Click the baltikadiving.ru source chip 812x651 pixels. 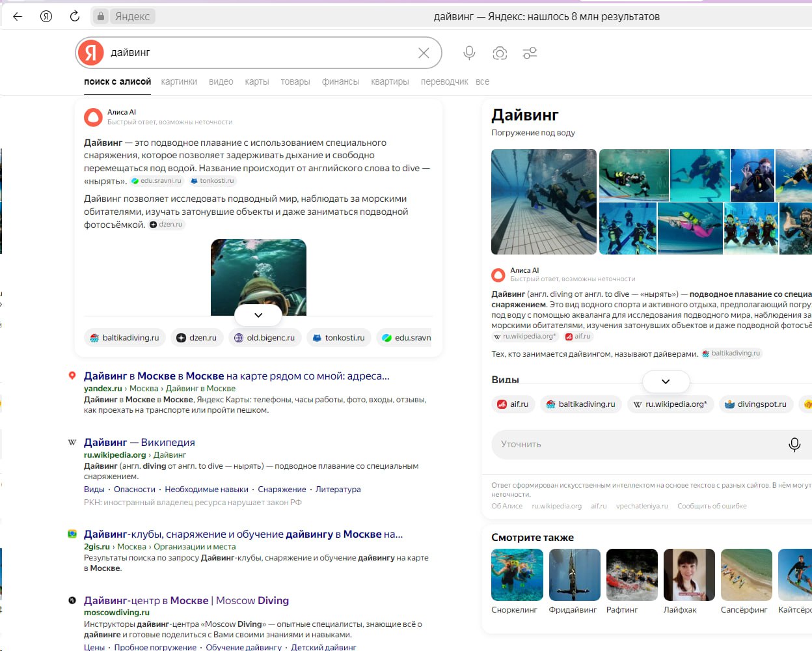125,337
